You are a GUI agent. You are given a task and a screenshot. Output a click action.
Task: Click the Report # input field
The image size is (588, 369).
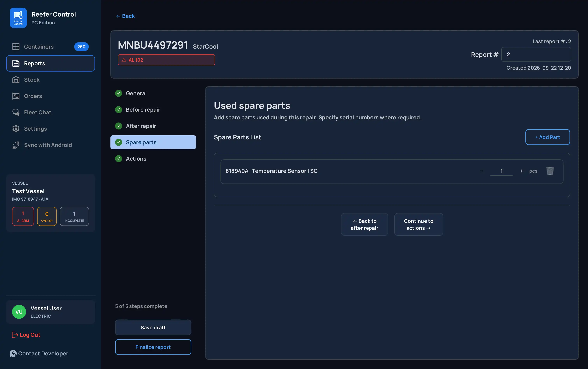pyautogui.click(x=536, y=55)
